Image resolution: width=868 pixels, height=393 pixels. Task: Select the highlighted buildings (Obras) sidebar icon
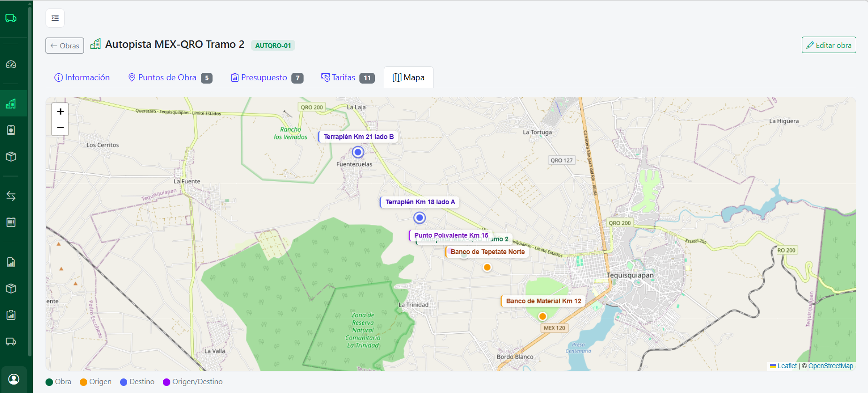(x=11, y=104)
